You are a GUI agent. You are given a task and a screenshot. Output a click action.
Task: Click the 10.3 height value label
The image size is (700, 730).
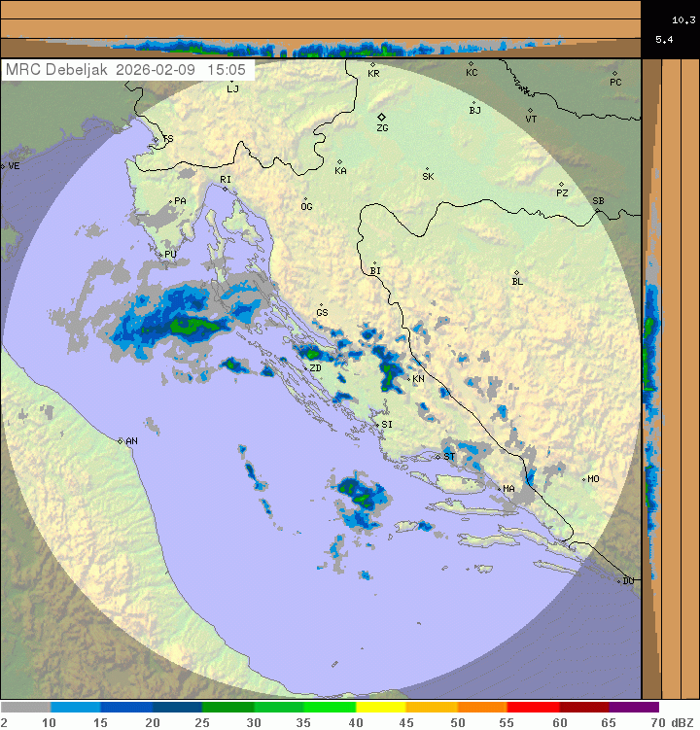682,19
